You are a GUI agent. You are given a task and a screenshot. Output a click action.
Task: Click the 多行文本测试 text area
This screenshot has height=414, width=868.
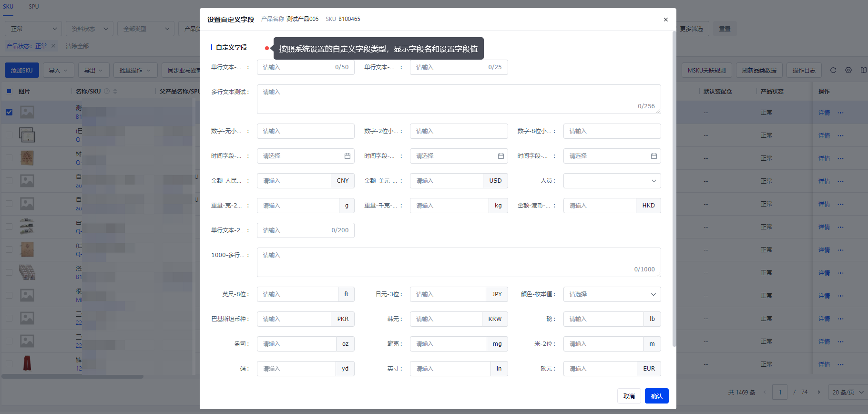pos(458,99)
